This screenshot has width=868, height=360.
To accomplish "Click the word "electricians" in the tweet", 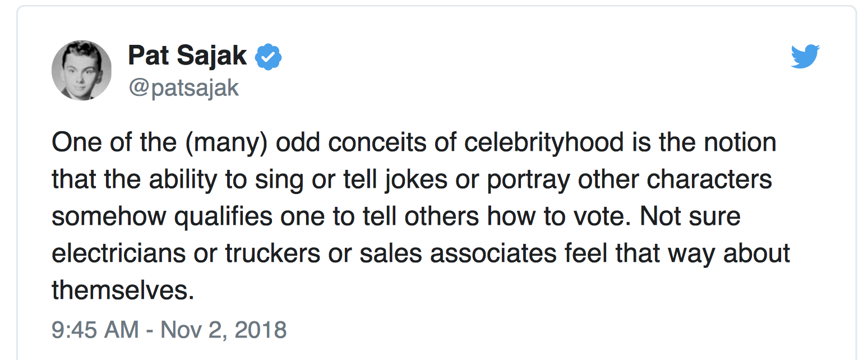I will click(119, 253).
